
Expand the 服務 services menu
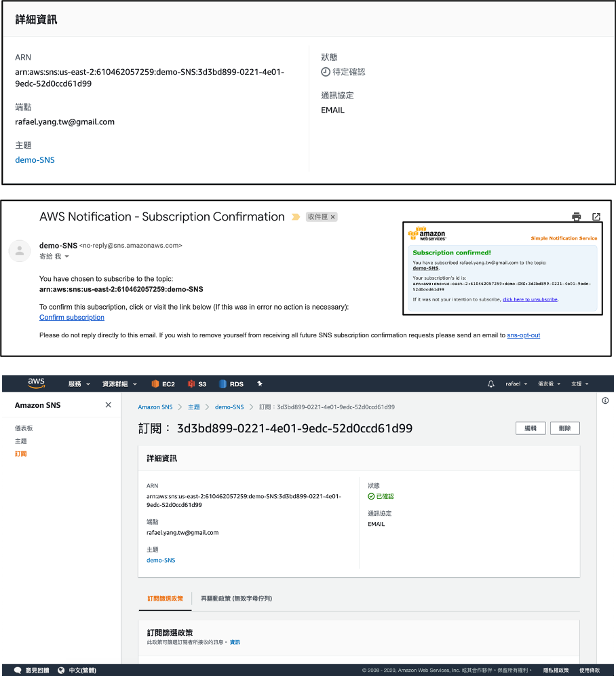[x=79, y=383]
